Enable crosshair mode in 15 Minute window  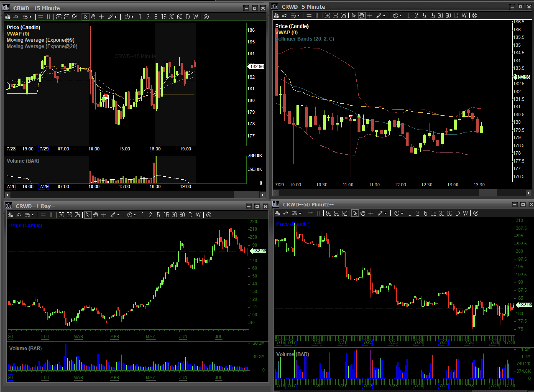point(101,17)
